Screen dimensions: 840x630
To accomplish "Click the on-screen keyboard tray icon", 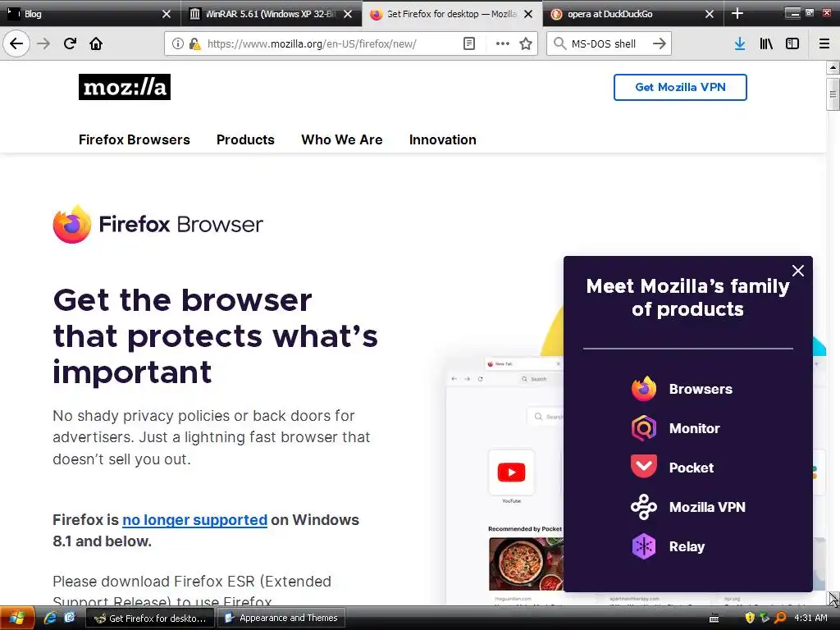I will (714, 619).
